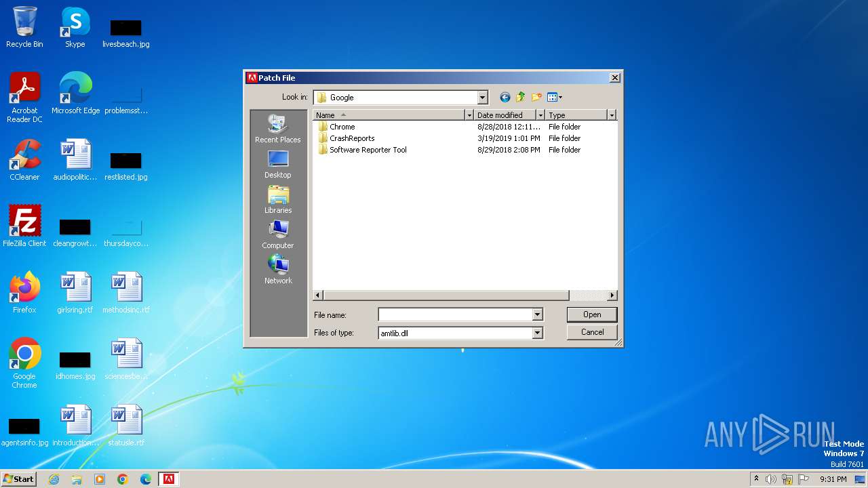The height and width of the screenshot is (488, 868).
Task: Click the horizontal scrollbar thumb in file list
Action: point(446,296)
